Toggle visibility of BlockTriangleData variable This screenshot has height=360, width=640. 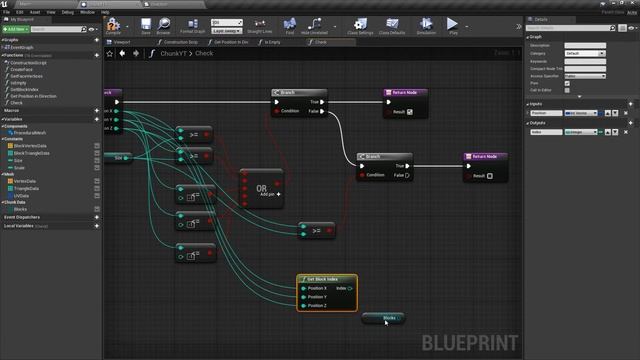[x=97, y=153]
